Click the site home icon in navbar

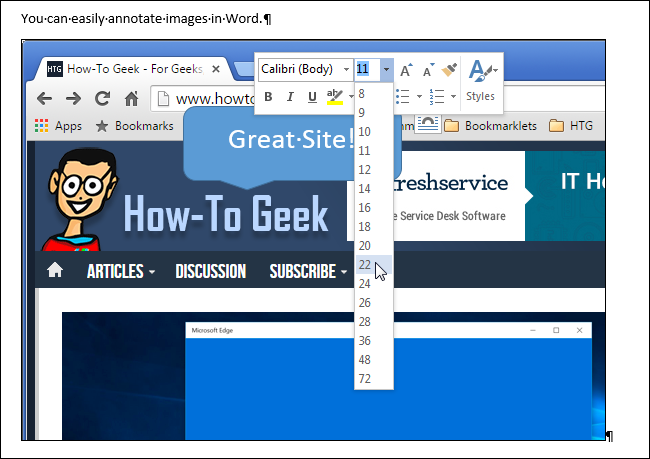pos(55,270)
